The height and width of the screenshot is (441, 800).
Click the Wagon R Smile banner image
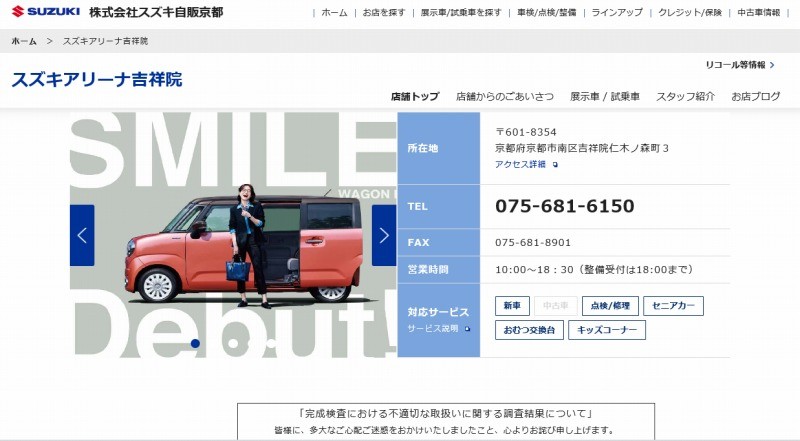tap(233, 235)
